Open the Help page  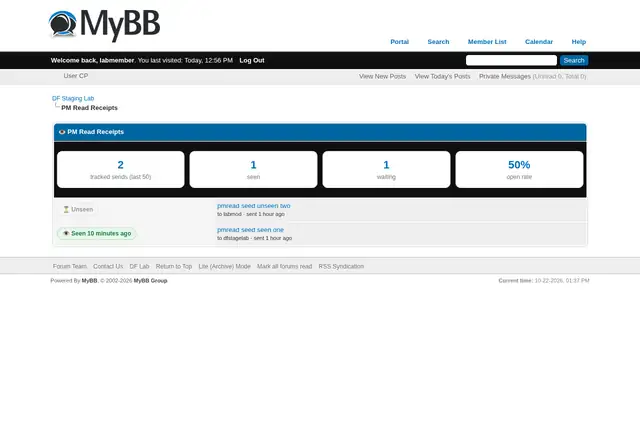[578, 42]
